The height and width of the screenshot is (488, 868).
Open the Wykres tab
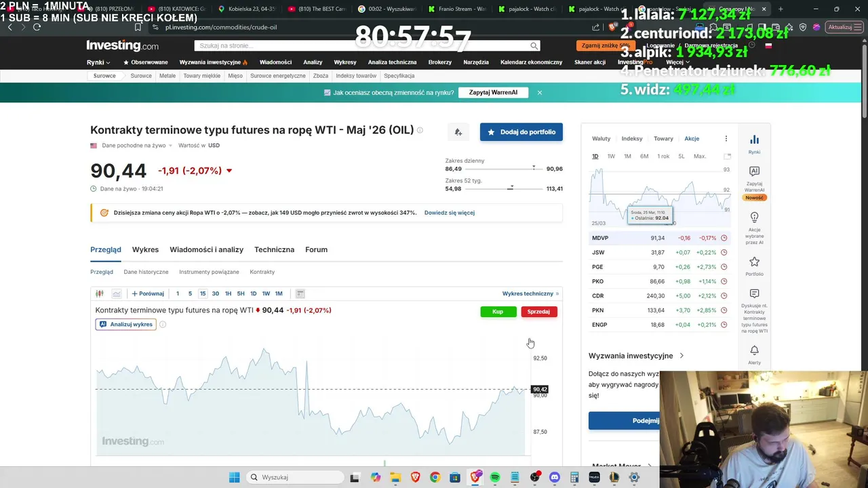145,249
